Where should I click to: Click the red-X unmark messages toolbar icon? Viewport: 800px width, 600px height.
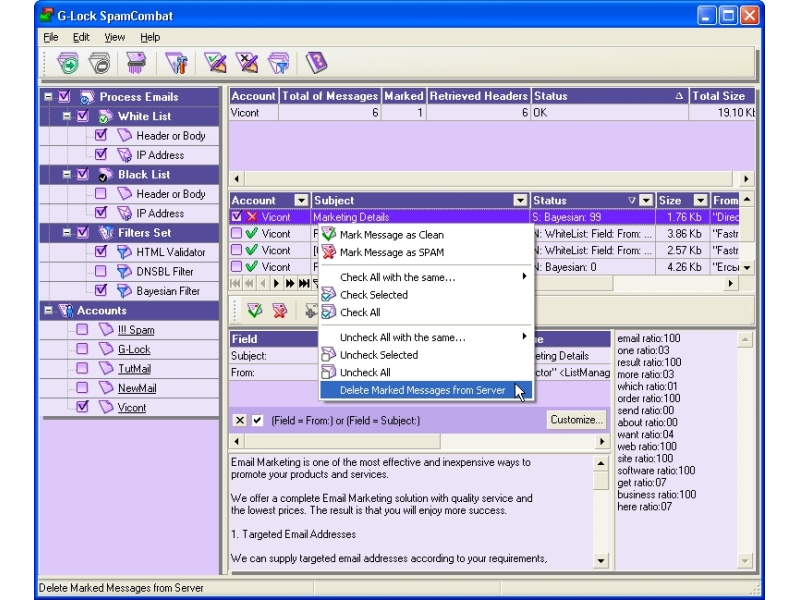247,63
